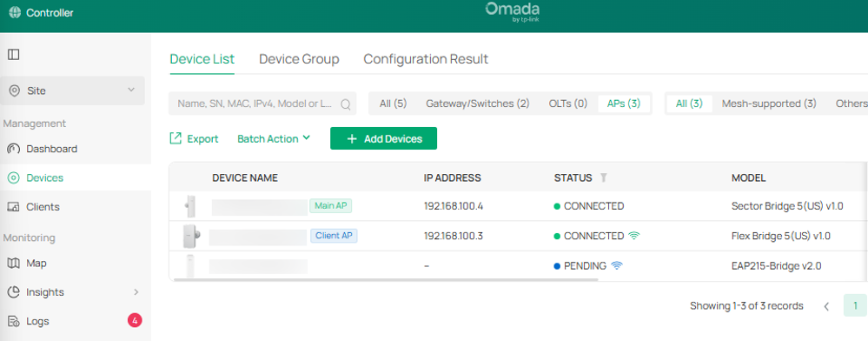Viewport: 868px width, 341px height.
Task: Click the red Logs notification badge
Action: click(x=135, y=320)
